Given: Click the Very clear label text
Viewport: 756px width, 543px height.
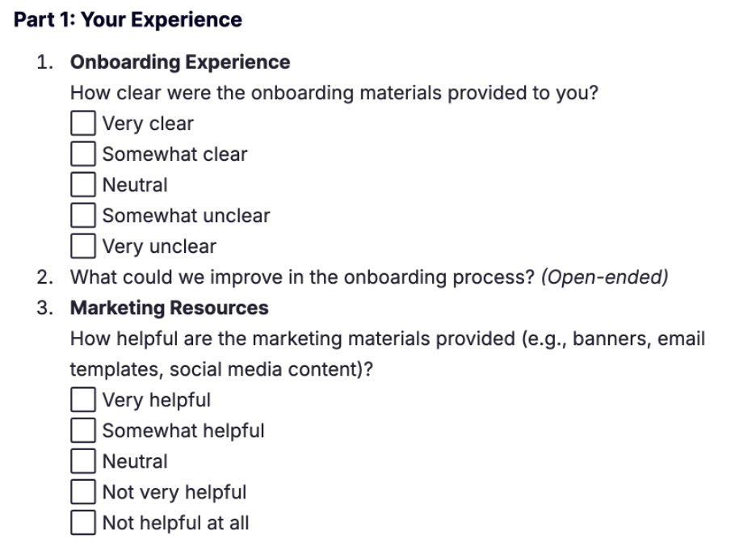Looking at the screenshot, I should pos(148,124).
